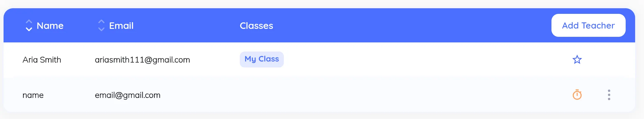The height and width of the screenshot is (119, 644).
Task: Click the blank space right of My Class tag
Action: [x=414, y=60]
